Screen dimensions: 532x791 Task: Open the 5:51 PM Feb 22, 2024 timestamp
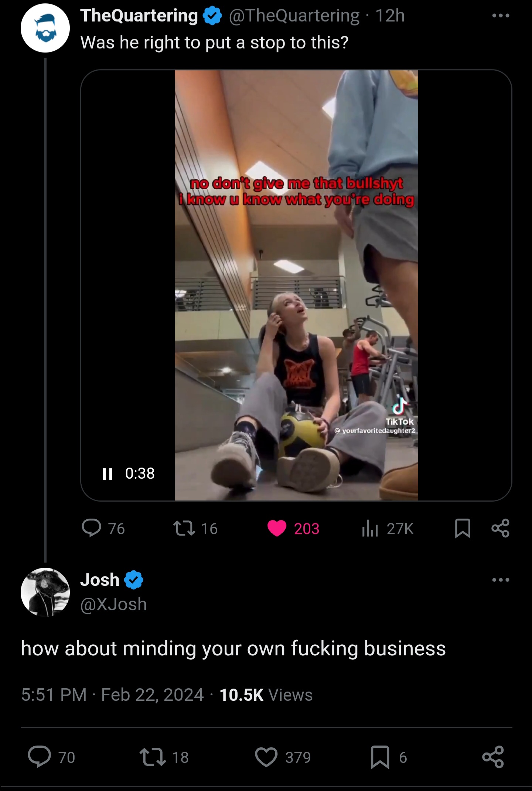112,695
